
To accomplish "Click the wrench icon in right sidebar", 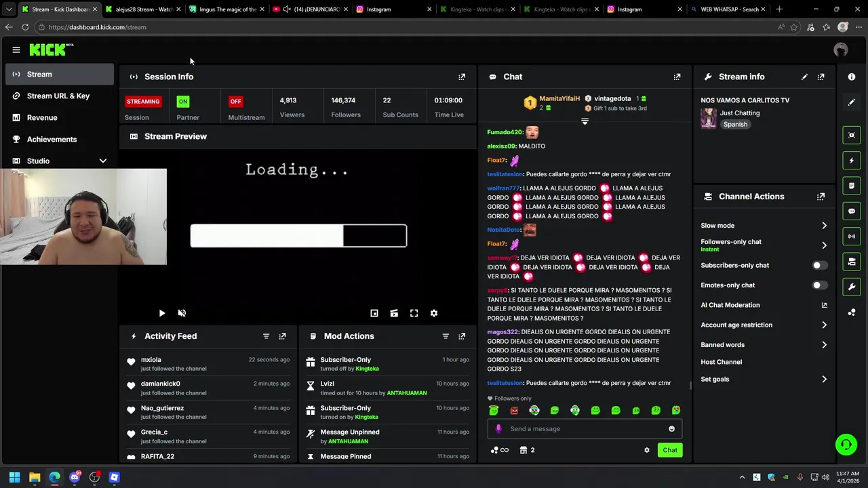I will [852, 287].
